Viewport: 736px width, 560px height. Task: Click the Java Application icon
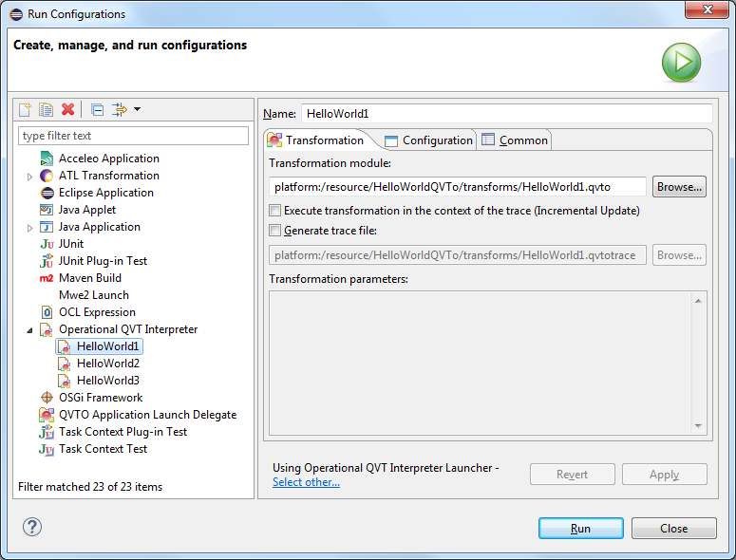47,227
